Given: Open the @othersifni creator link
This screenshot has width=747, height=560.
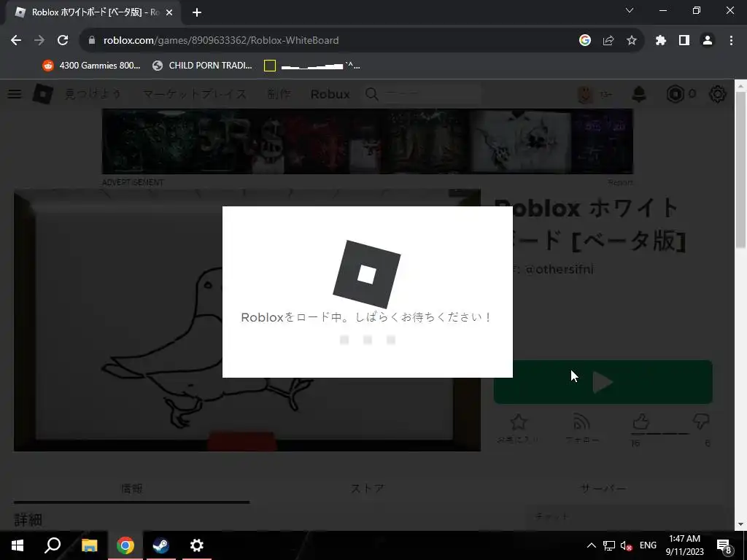Looking at the screenshot, I should click(560, 270).
